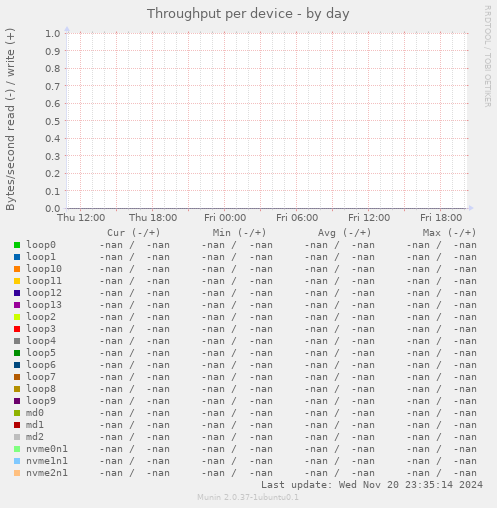497x508 pixels.
Task: Click the loop13 purple color swatch
Action: coord(17,305)
